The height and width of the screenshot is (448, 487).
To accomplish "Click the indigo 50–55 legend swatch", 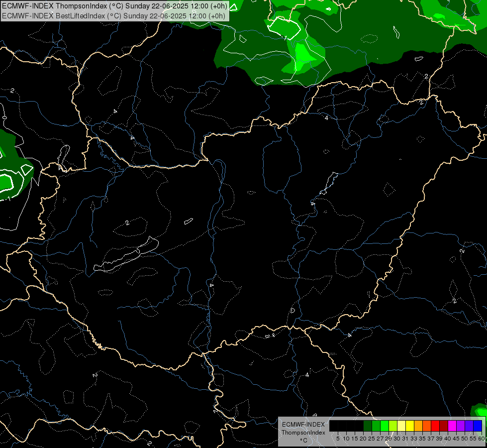I will coord(469,426).
